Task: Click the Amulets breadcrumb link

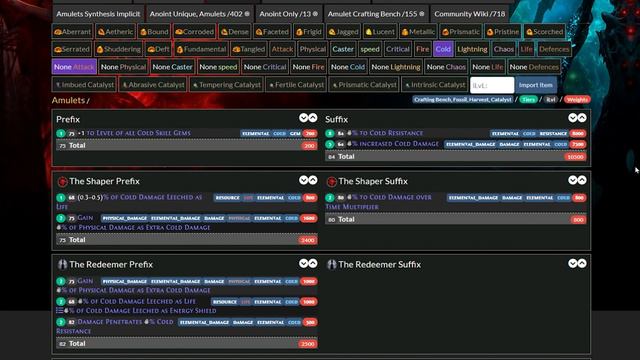Action: tap(68, 100)
